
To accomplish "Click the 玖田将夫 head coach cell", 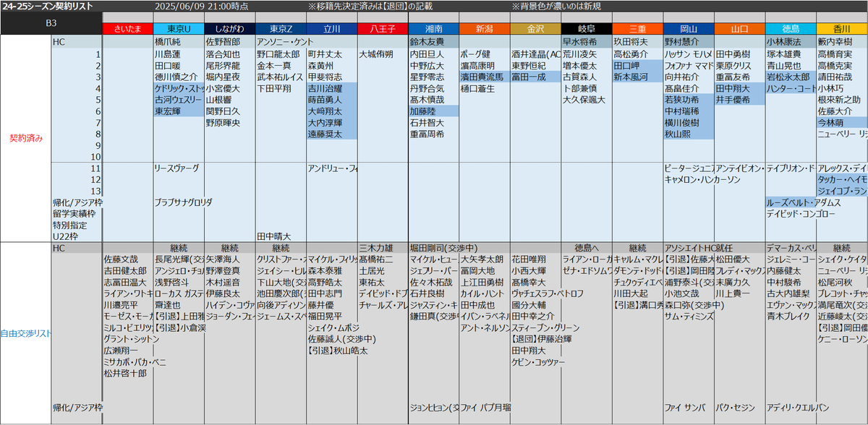I will pyautogui.click(x=637, y=42).
